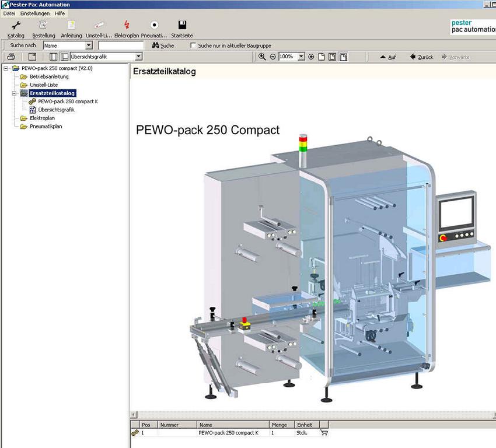Enable Suche nur in aktueller Baugruppe checkbox
This screenshot has width=496, height=448.
193,45
